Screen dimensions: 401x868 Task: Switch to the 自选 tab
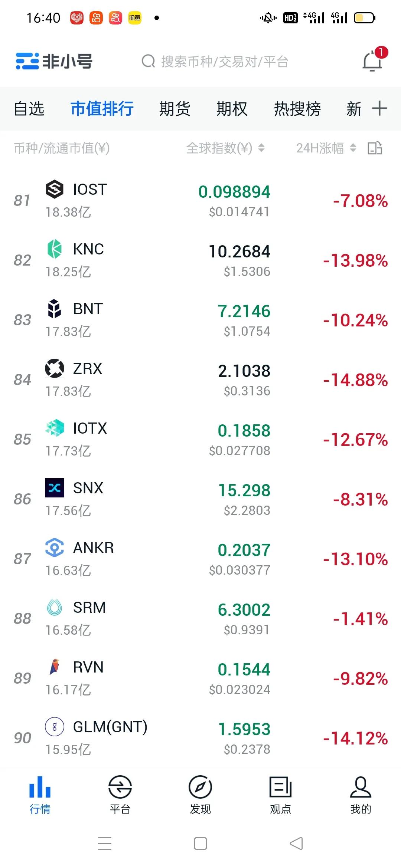(29, 109)
